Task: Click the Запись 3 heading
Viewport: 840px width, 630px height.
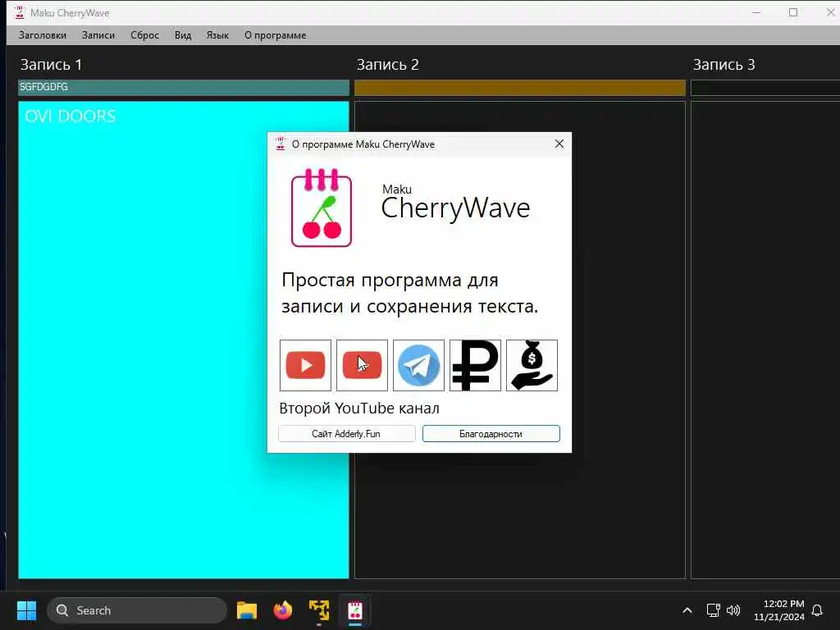Action: coord(724,65)
